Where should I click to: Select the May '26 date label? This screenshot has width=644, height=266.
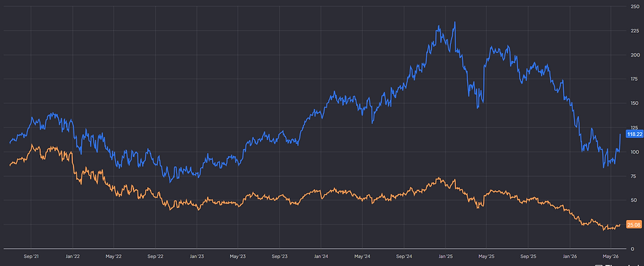pyautogui.click(x=610, y=257)
